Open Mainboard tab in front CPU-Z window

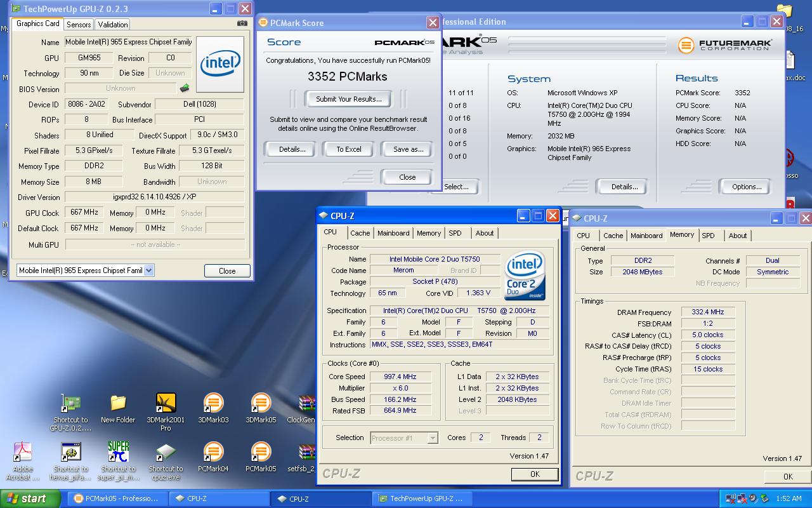tap(393, 233)
